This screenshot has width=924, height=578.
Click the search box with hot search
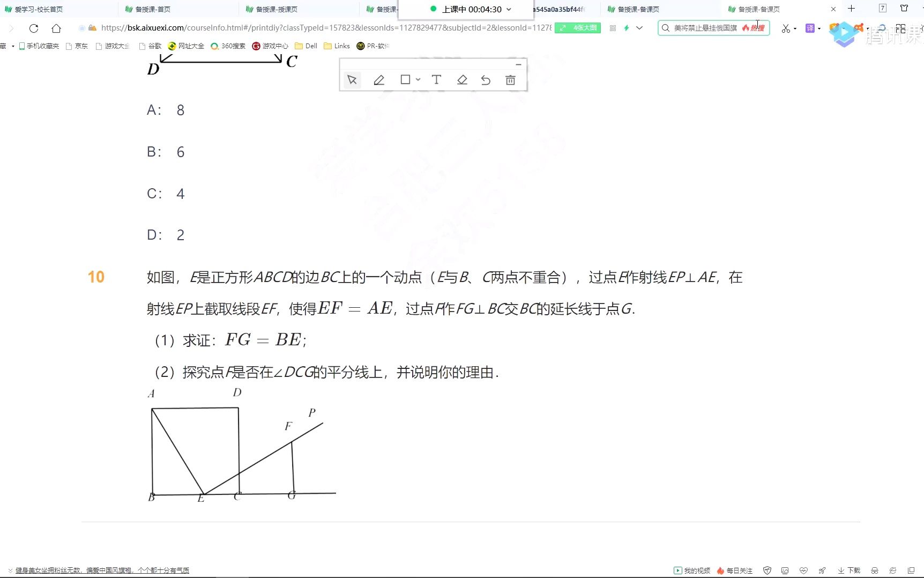coord(713,28)
